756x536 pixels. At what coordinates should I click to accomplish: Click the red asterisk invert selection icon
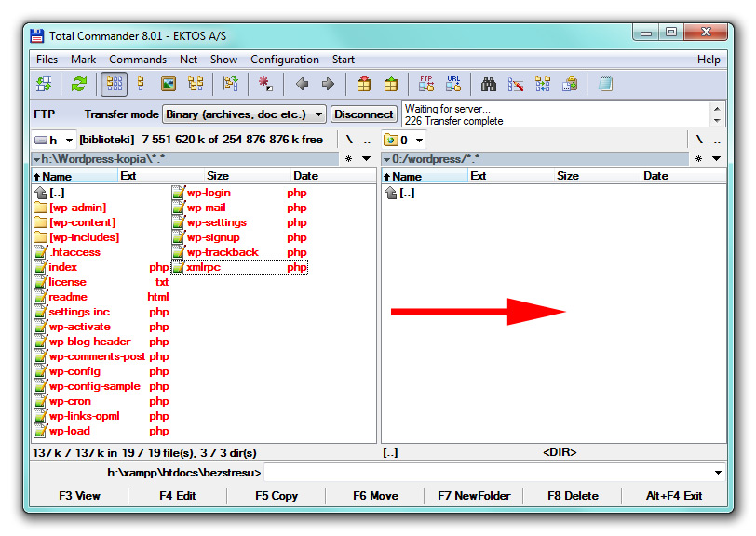[265, 85]
